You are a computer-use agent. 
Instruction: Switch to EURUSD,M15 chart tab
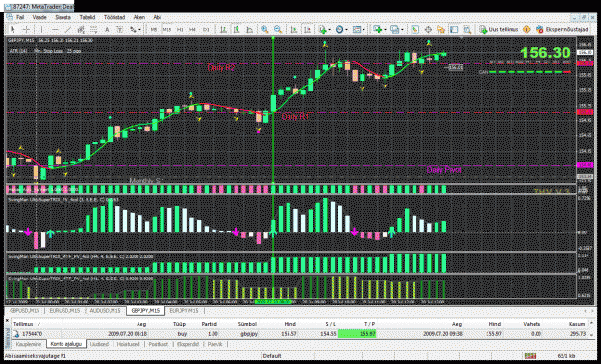point(64,311)
